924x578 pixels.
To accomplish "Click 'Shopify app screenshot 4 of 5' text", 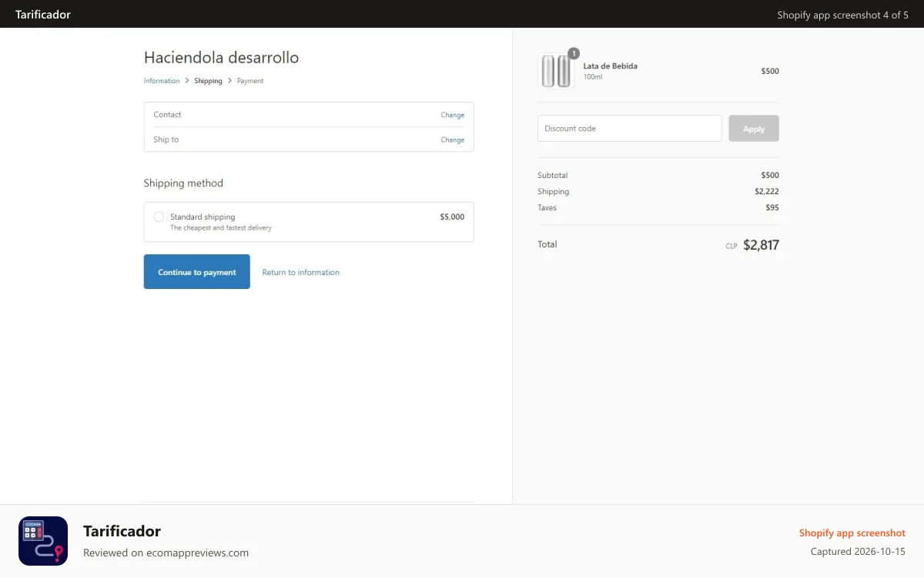I will (843, 15).
